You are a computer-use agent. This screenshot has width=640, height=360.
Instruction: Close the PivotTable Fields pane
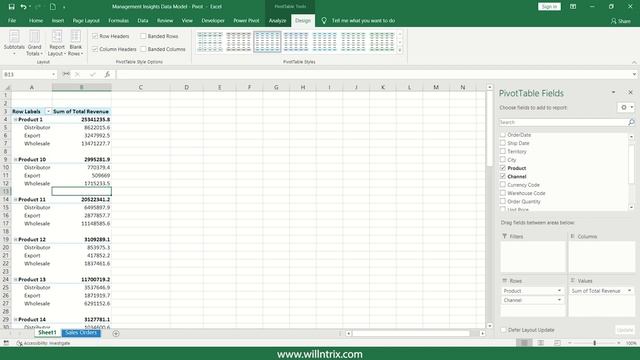click(x=630, y=93)
